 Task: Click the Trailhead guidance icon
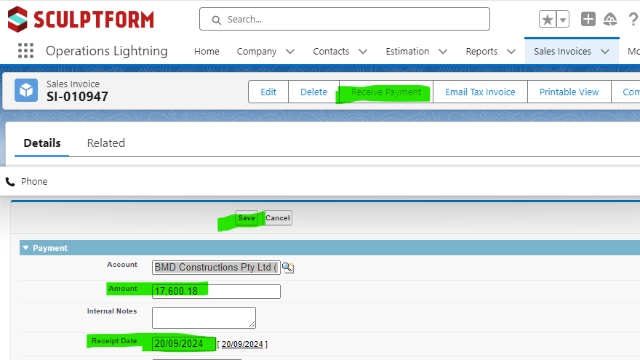[610, 19]
